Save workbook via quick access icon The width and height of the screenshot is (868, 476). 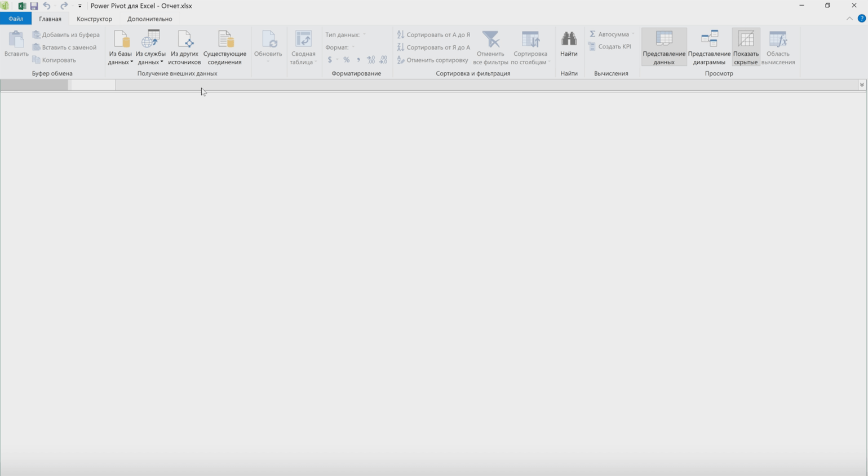[x=34, y=6]
